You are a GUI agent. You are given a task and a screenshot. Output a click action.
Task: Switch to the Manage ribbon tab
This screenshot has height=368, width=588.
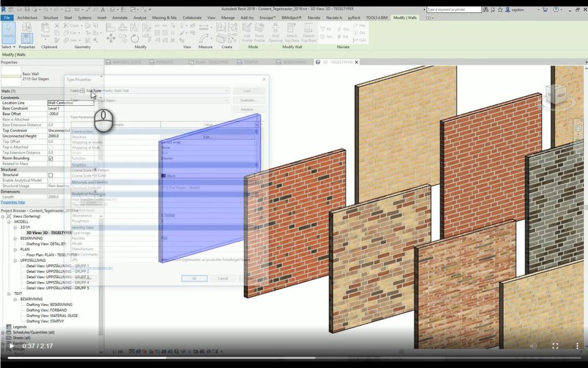tap(228, 18)
